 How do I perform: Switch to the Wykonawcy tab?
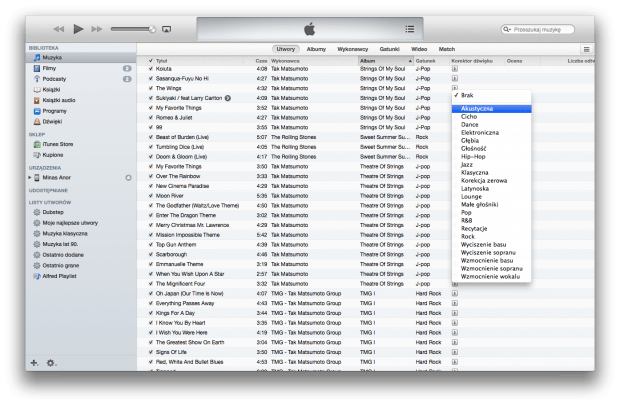click(353, 49)
